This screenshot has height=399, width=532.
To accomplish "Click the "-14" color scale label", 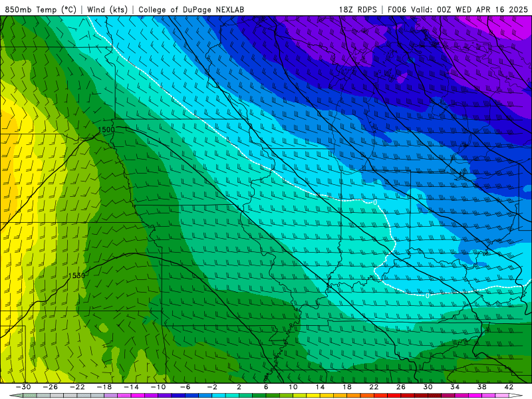I will (x=131, y=387).
